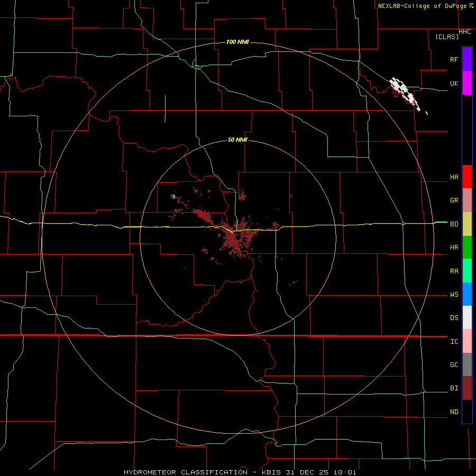Click the NEXLAB-College of DuPage text
Viewport: 476px width, 476px height.
[422, 6]
